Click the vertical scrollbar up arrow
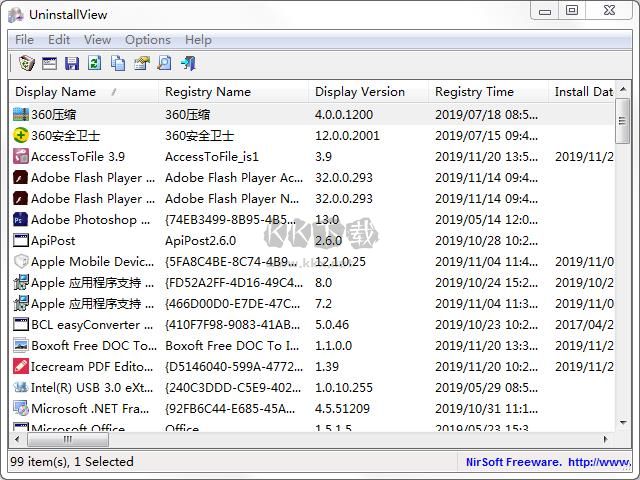This screenshot has width=640, height=480. pyautogui.click(x=623, y=89)
